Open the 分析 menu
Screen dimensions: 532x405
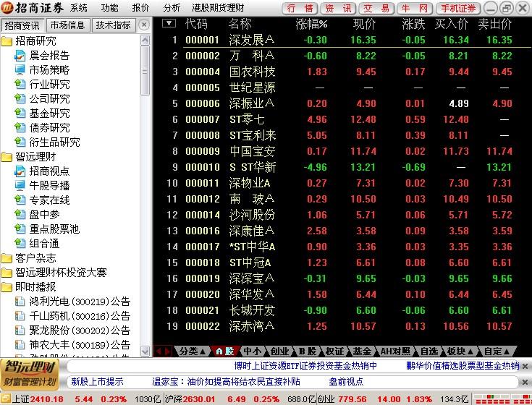[172, 7]
